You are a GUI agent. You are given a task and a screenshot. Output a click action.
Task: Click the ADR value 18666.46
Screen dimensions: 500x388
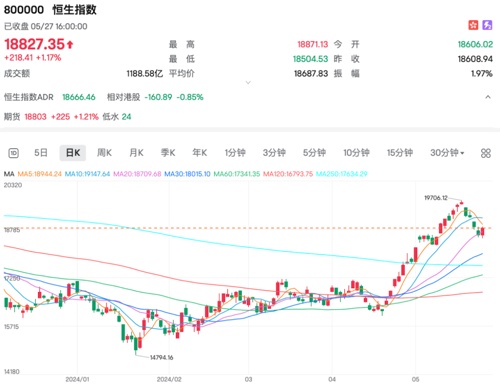[x=79, y=97]
